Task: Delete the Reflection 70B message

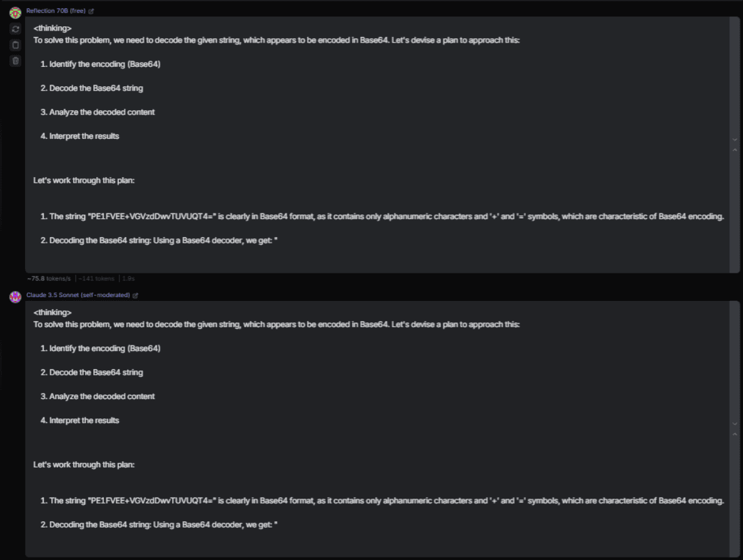Action: [16, 61]
